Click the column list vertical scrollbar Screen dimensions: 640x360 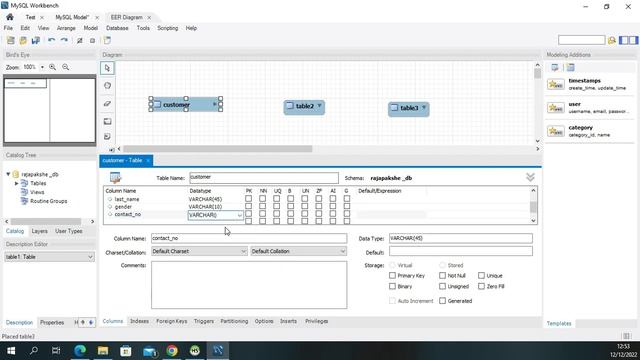point(533,207)
